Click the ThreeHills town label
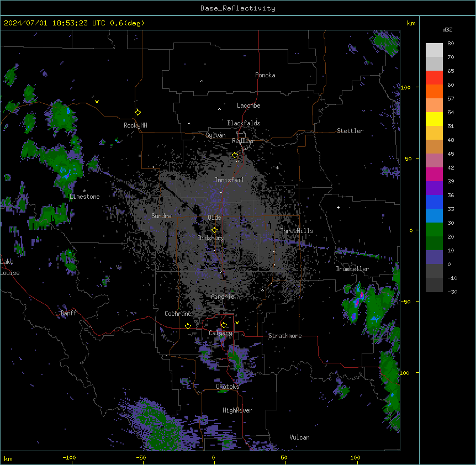 (x=297, y=231)
